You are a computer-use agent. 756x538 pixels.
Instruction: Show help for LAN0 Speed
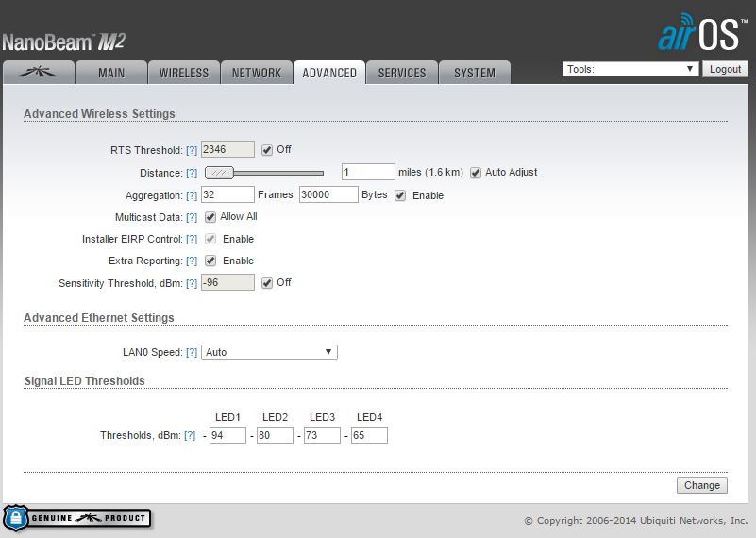pyautogui.click(x=192, y=352)
